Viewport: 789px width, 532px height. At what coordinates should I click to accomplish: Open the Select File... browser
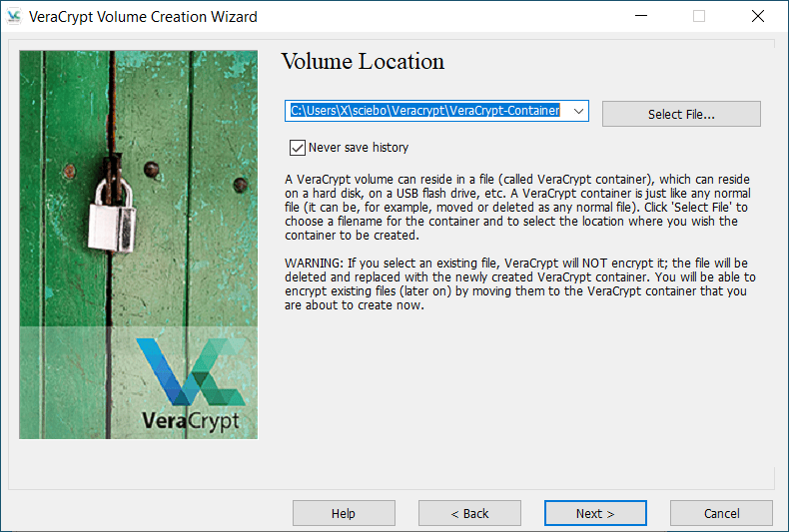click(681, 114)
